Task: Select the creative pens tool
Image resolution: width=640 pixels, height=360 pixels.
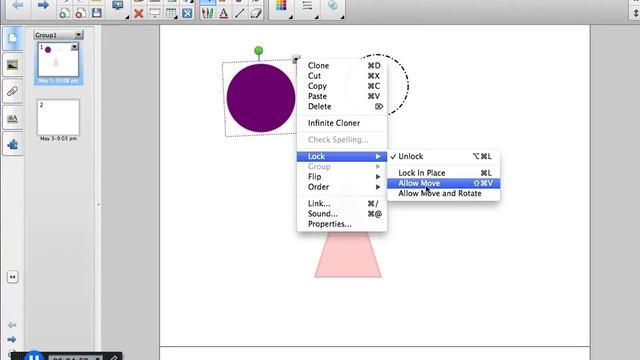Action: pos(207,13)
